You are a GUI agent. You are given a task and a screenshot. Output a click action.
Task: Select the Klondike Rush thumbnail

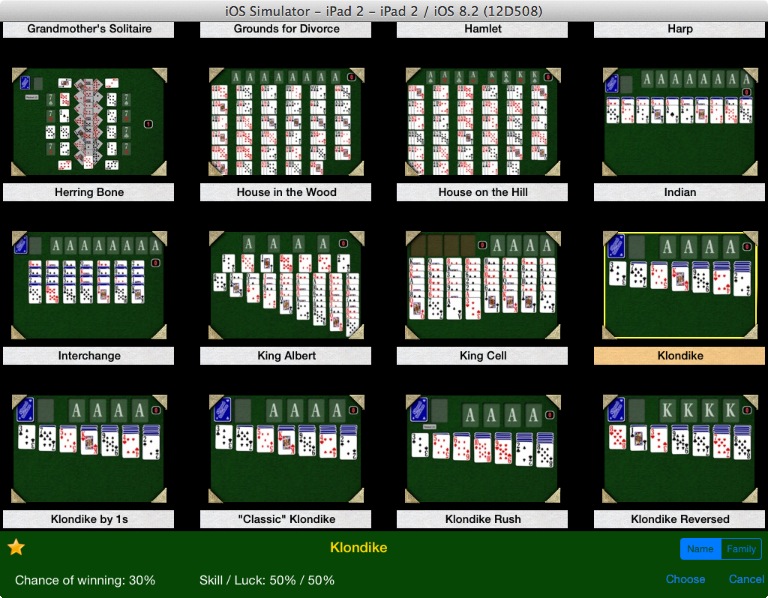coord(483,449)
